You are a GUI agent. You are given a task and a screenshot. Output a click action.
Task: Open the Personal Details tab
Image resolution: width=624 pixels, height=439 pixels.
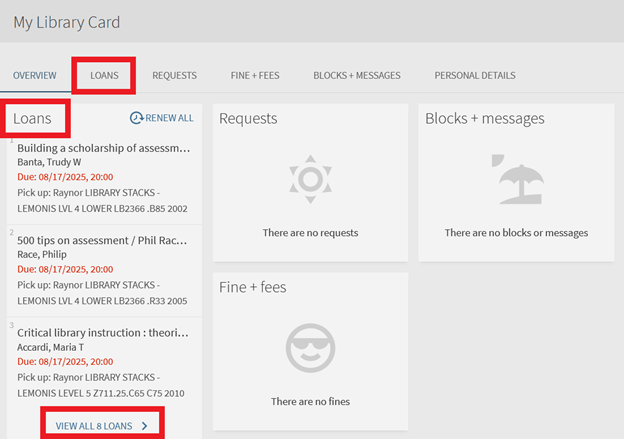point(475,75)
